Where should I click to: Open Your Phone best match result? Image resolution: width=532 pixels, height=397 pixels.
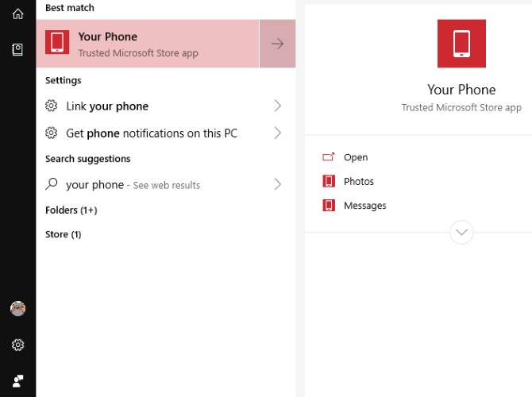pos(148,44)
